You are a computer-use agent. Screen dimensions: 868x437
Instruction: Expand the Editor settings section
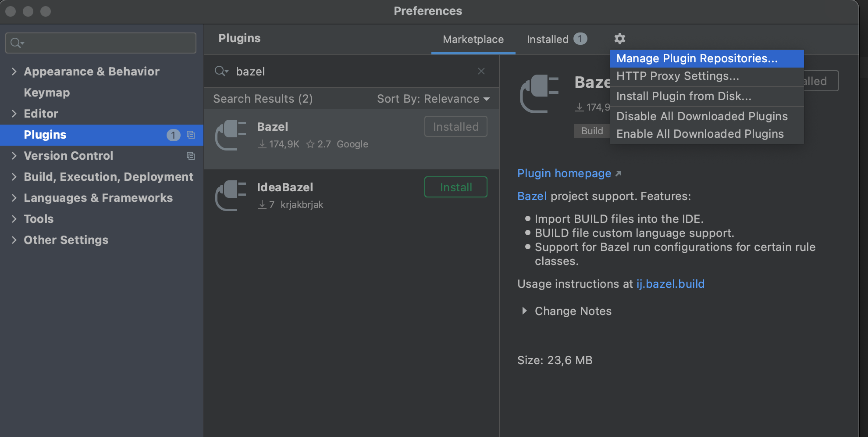click(14, 114)
